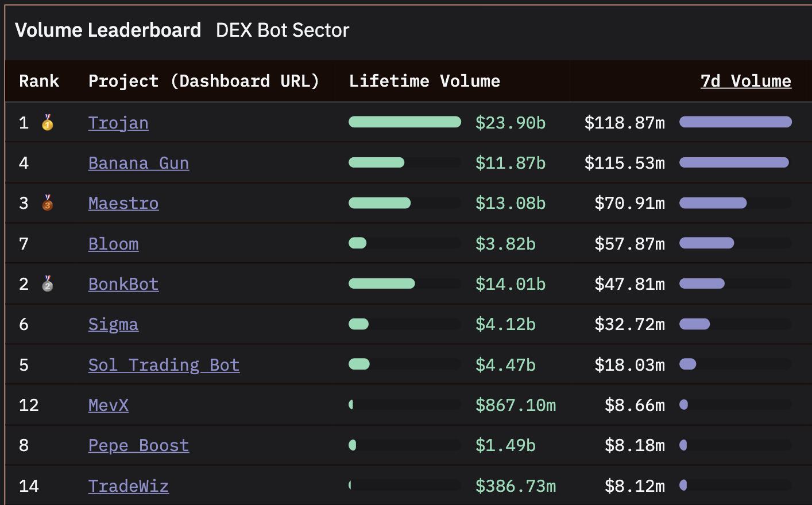This screenshot has height=505, width=812.
Task: Click the $4.12b lifetime volume value
Action: pyautogui.click(x=505, y=324)
